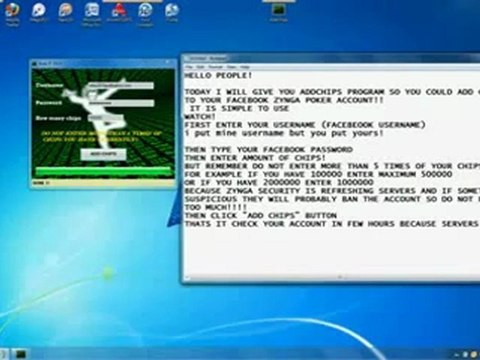
Task: Click the AddChips window title bar icon
Action: tap(35, 63)
